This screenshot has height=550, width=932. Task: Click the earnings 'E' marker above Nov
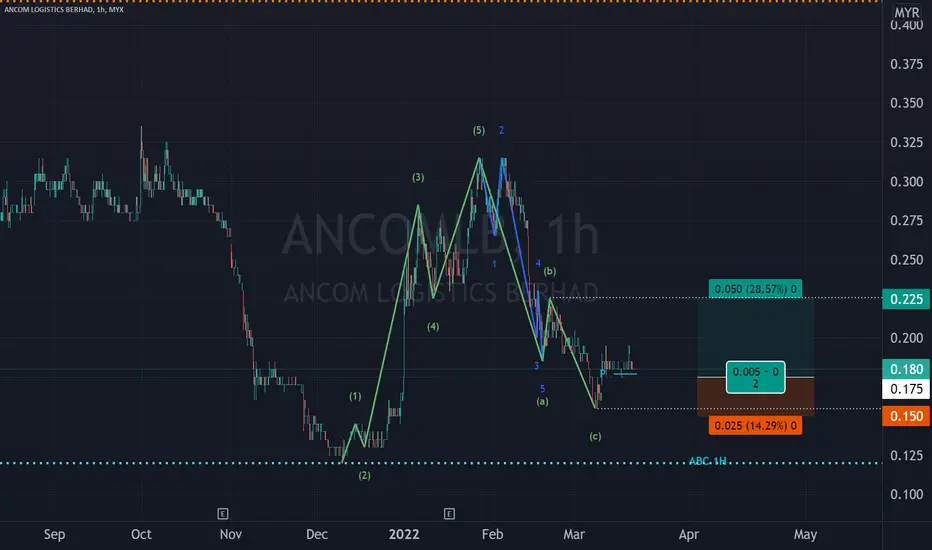(223, 513)
